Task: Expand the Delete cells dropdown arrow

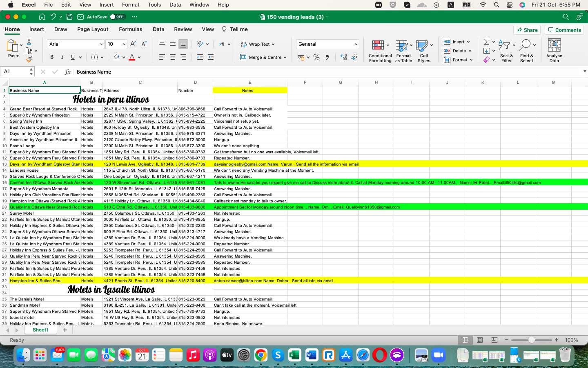Action: [x=470, y=51]
